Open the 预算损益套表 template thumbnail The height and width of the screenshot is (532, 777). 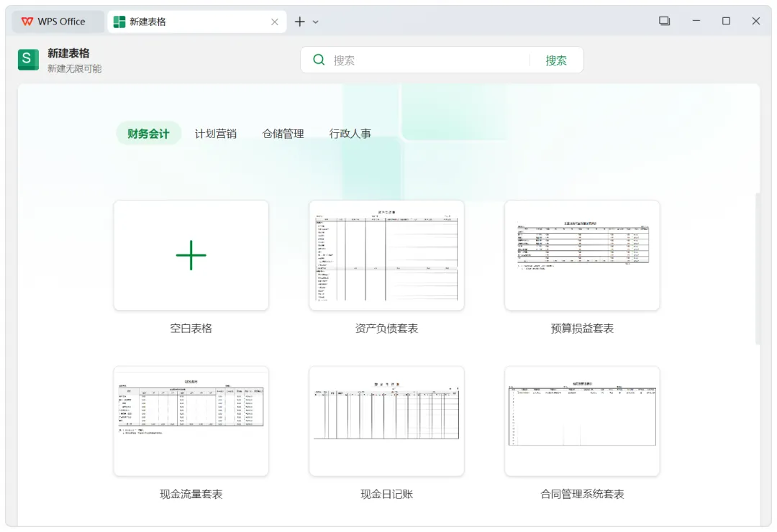pos(582,255)
